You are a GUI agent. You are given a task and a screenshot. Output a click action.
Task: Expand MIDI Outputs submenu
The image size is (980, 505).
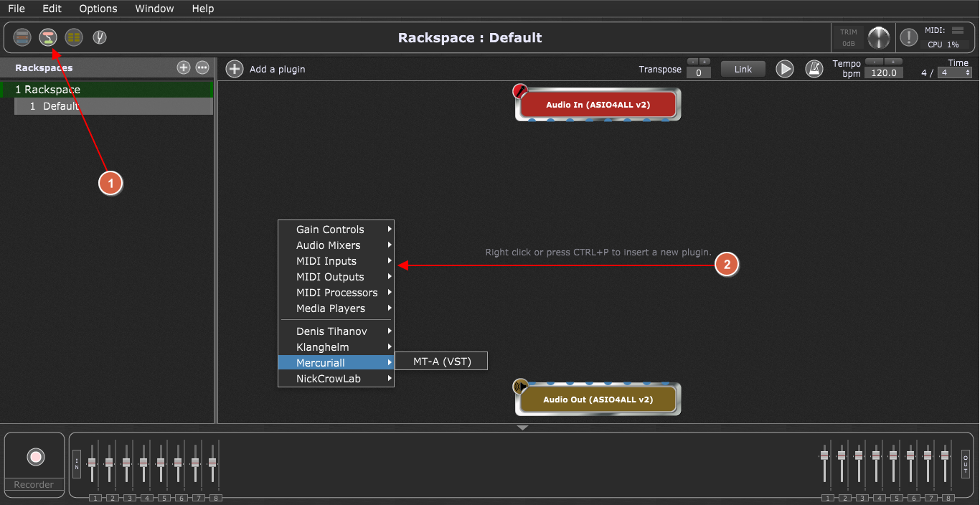click(336, 277)
